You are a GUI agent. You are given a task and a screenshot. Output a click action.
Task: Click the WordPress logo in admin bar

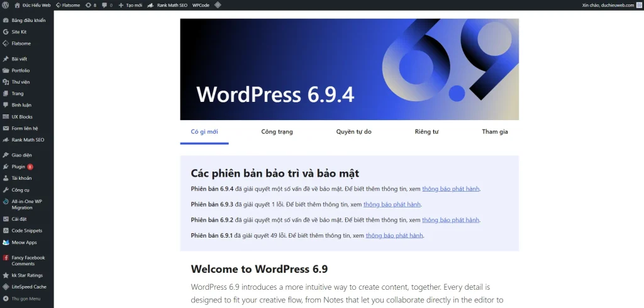coord(6,5)
